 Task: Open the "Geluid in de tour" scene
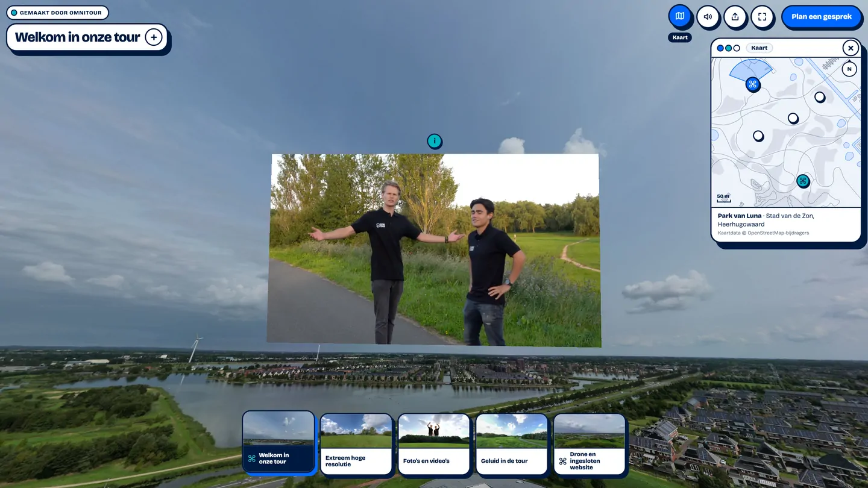[x=512, y=444]
